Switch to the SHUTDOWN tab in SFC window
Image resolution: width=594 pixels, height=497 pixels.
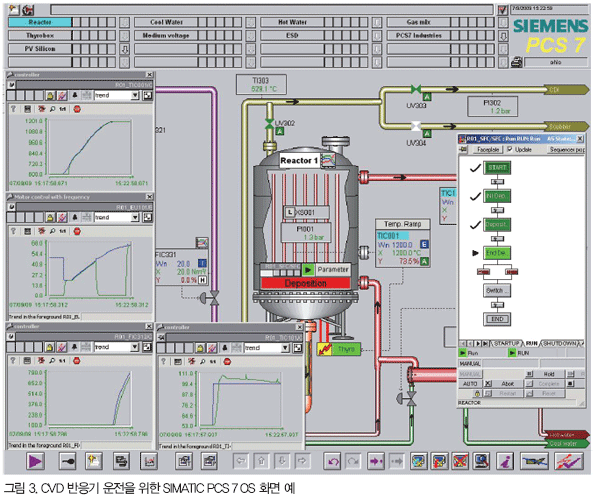point(560,344)
